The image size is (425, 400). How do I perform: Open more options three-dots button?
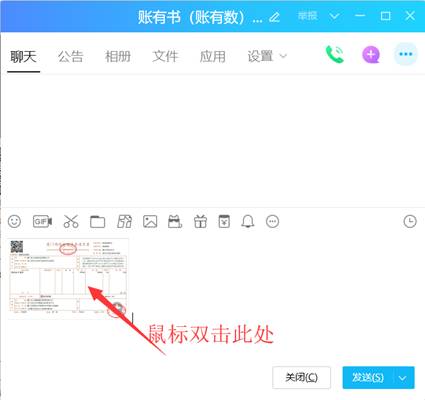pyautogui.click(x=406, y=54)
